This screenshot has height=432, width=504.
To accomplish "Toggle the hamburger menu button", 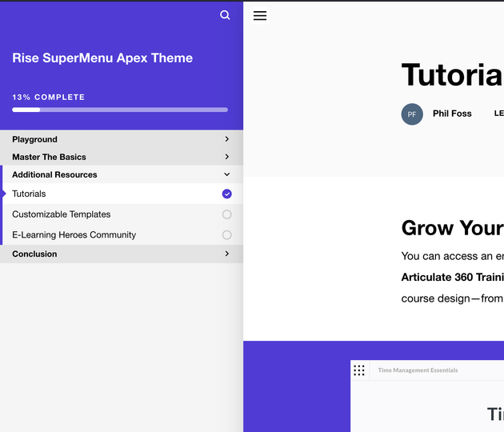I will [260, 15].
